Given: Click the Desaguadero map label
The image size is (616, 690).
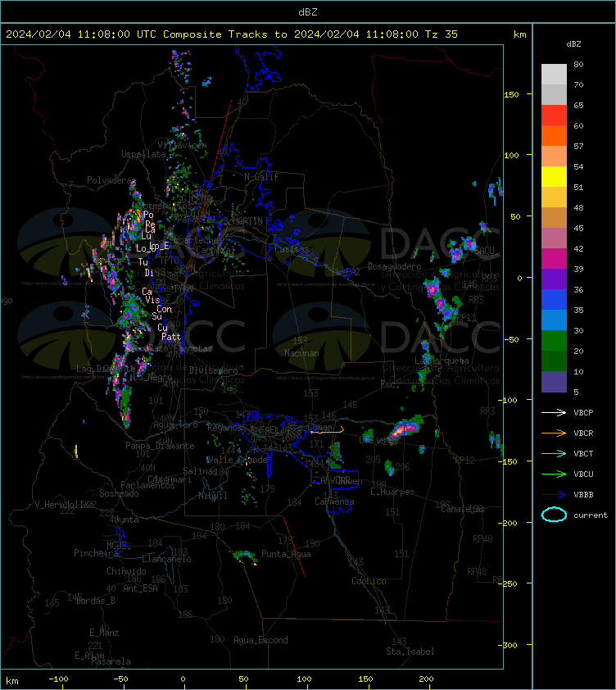Looking at the screenshot, I should tap(394, 266).
